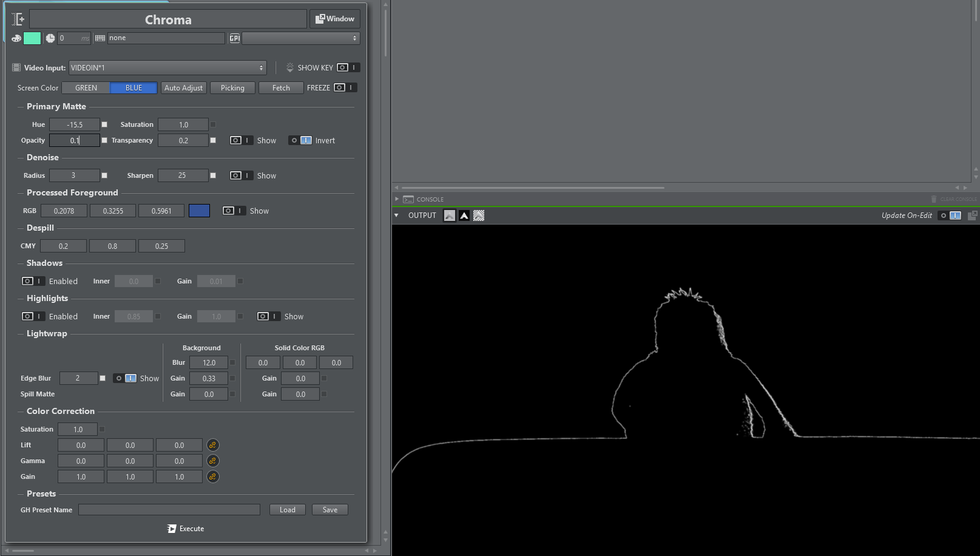
Task: Click the checkbox next to Opacity value
Action: pyautogui.click(x=104, y=140)
